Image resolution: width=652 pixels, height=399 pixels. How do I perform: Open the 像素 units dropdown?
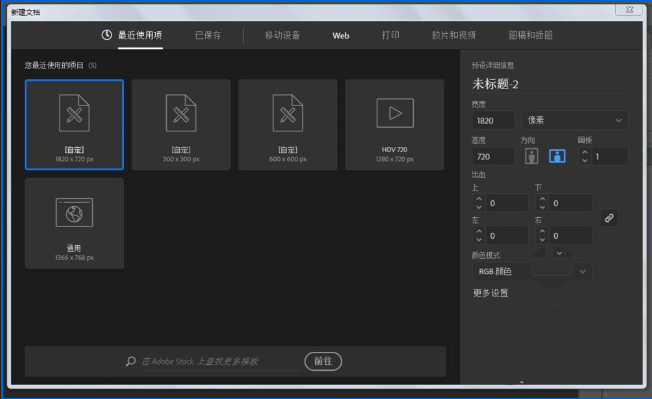pyautogui.click(x=575, y=120)
